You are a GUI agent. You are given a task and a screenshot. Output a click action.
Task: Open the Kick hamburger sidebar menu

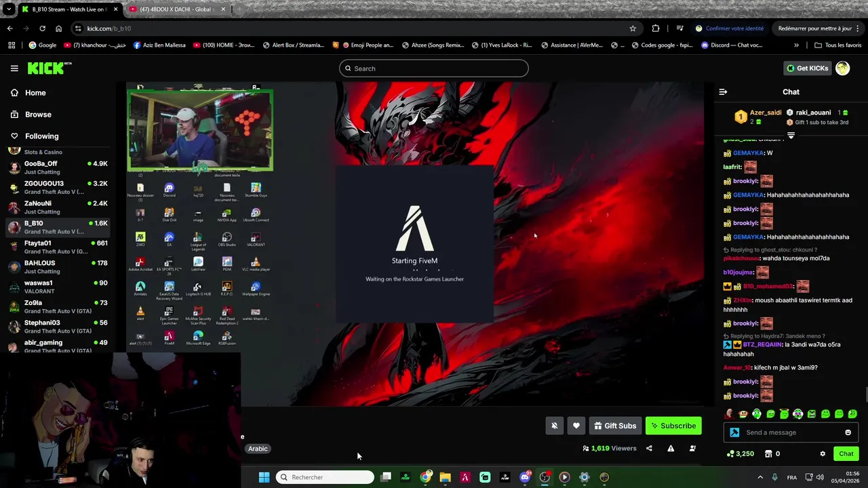point(14,68)
